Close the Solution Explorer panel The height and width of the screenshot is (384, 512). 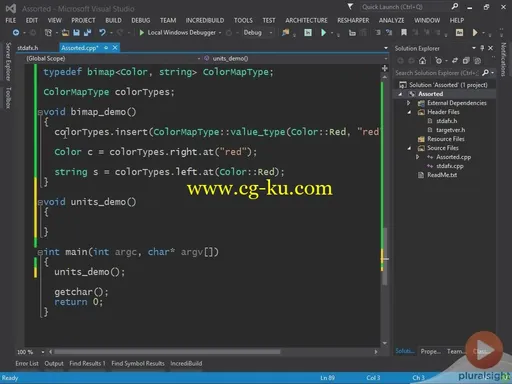point(491,48)
